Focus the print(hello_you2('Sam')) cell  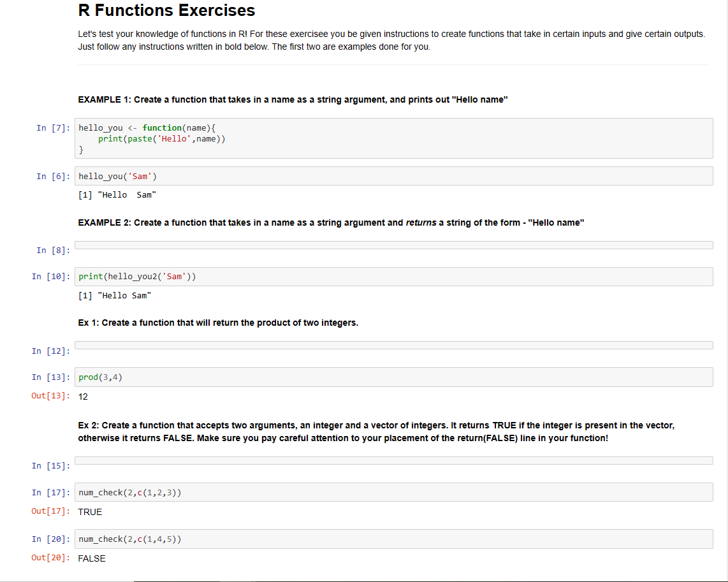click(x=393, y=277)
